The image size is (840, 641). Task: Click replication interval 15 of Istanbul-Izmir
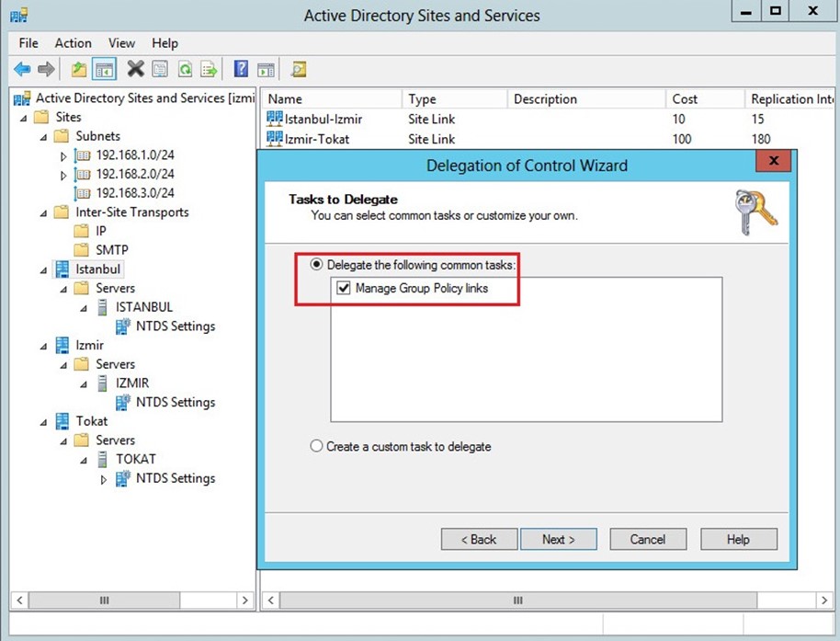757,119
